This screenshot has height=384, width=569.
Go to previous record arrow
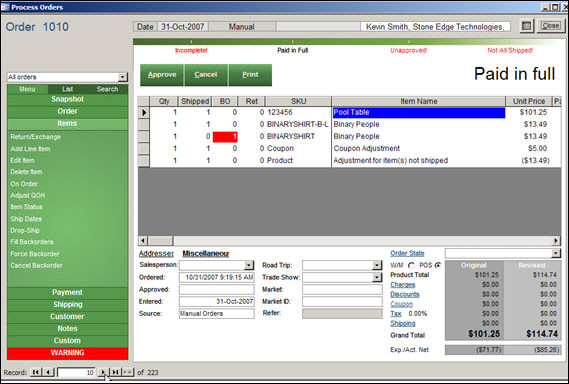(48, 372)
